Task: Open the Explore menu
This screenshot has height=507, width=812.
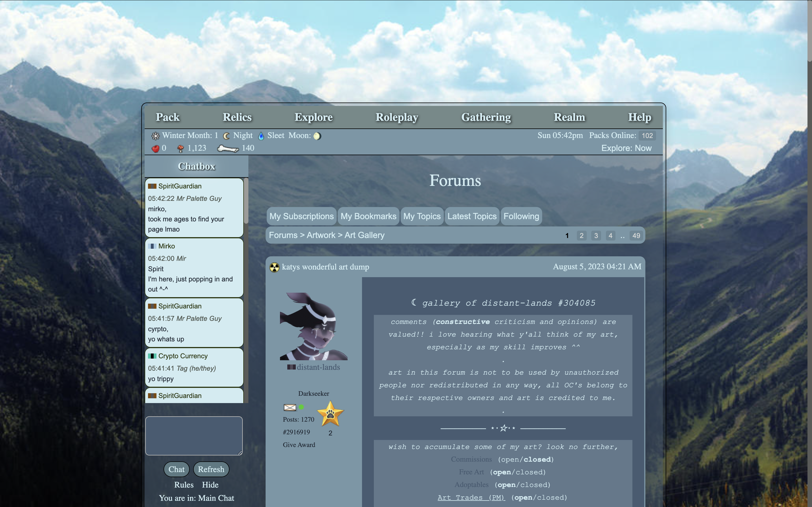Action: (314, 117)
